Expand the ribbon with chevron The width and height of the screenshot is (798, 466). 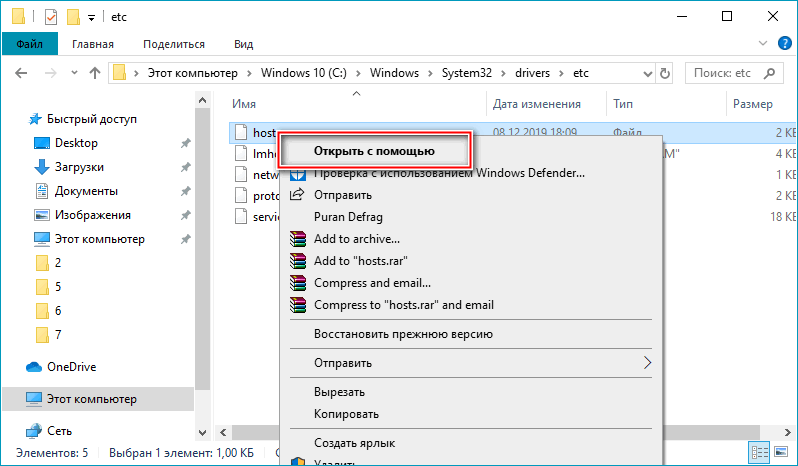(762, 43)
